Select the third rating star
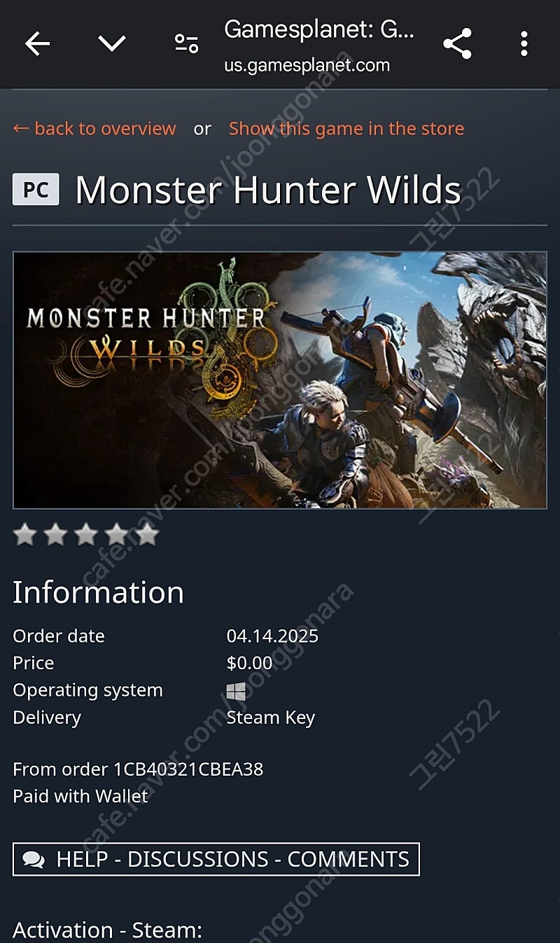Viewport: 560px width, 943px height. 86,535
